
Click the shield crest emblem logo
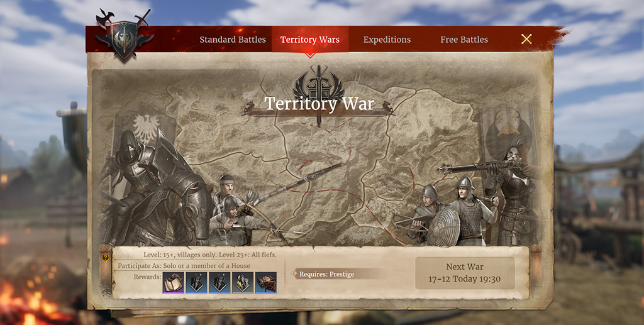(x=124, y=36)
